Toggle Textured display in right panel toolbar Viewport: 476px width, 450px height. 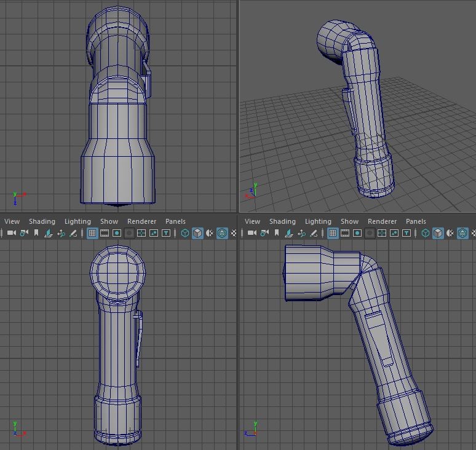coord(474,233)
